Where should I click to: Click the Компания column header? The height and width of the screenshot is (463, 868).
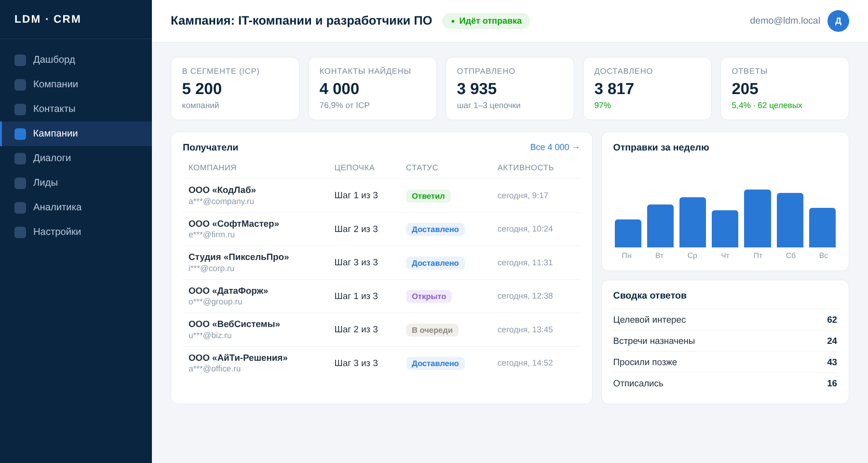[213, 168]
